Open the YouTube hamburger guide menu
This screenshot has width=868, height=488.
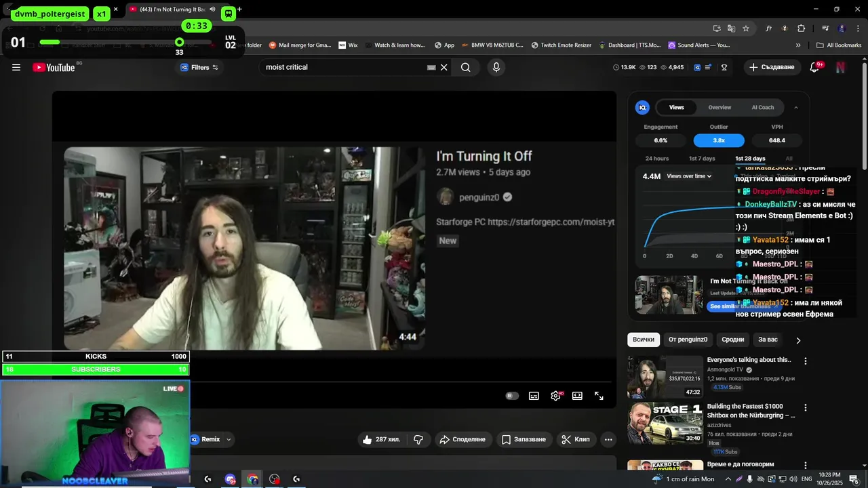point(16,67)
